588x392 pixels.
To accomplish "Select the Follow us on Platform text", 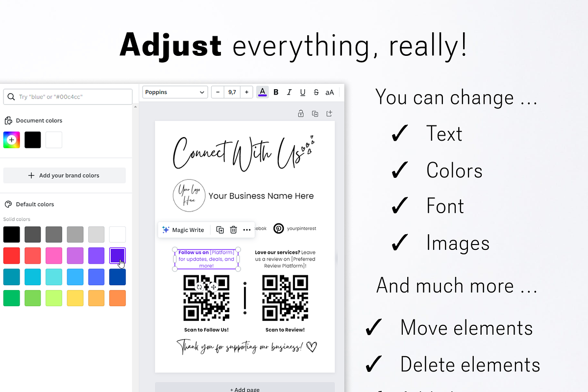I will [206, 259].
